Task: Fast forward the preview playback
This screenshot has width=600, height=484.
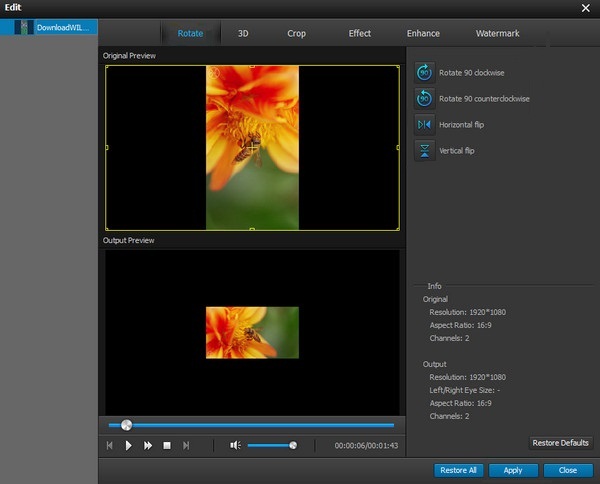Action: point(148,445)
